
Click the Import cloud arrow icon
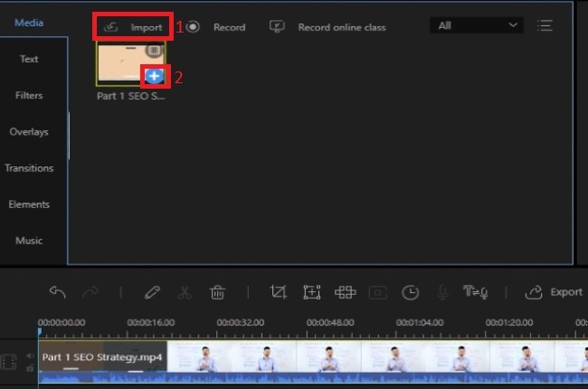click(111, 27)
